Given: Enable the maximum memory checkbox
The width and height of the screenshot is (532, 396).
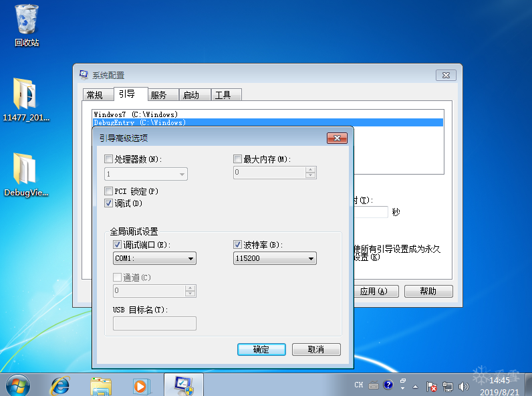Looking at the screenshot, I should pos(237,159).
